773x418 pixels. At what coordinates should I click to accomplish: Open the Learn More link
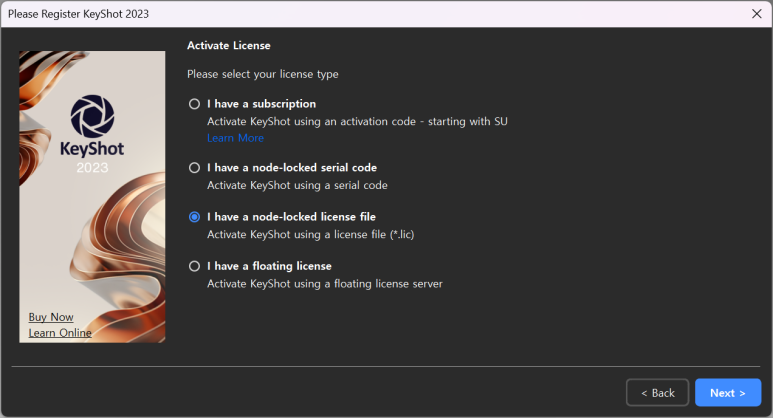[235, 138]
